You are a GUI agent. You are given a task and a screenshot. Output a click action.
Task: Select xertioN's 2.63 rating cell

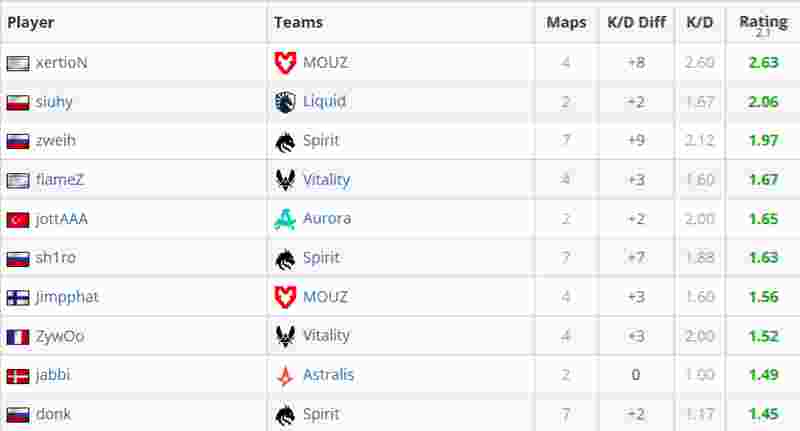(763, 62)
